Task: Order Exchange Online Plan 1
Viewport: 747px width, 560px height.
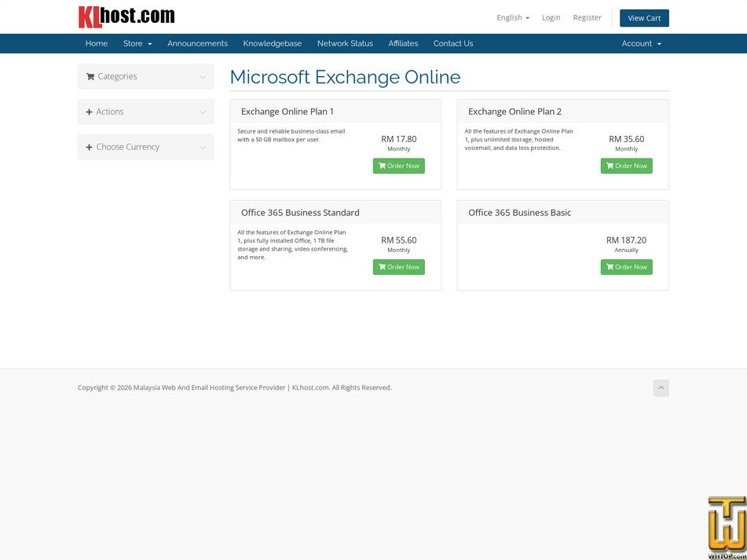Action: coord(399,166)
